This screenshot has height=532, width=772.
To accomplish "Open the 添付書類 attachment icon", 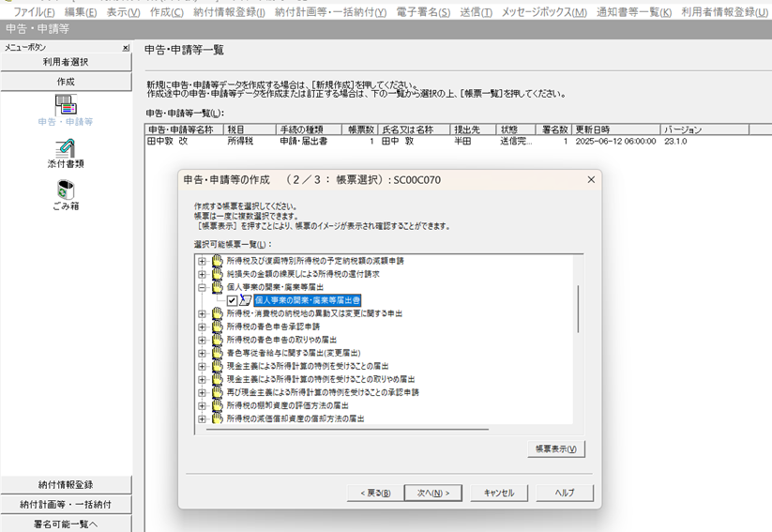I will [65, 148].
